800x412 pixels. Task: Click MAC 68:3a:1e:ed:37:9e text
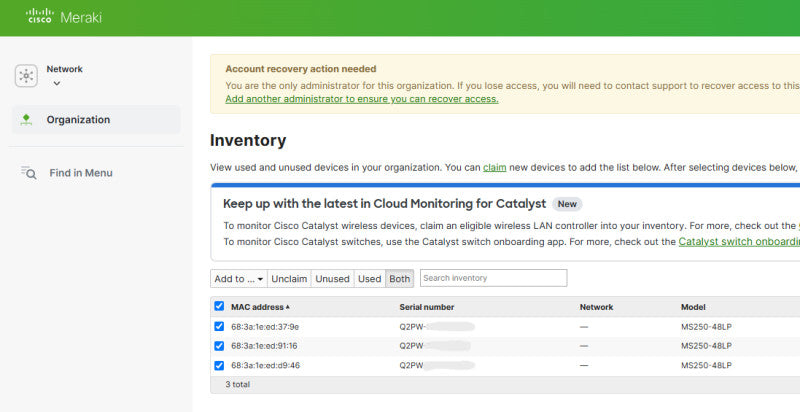click(x=265, y=327)
